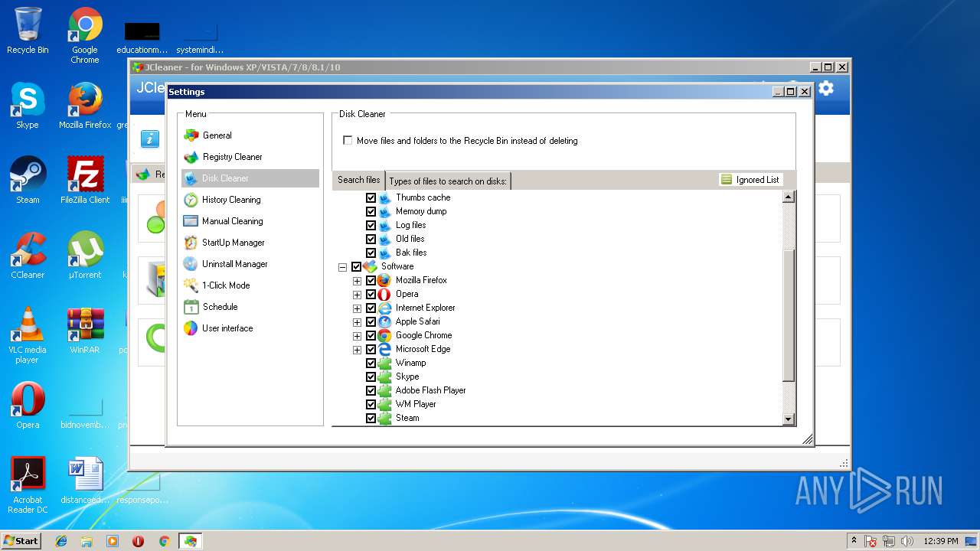The image size is (980, 551).
Task: Click the file list scroll-up arrow
Action: pyautogui.click(x=789, y=197)
